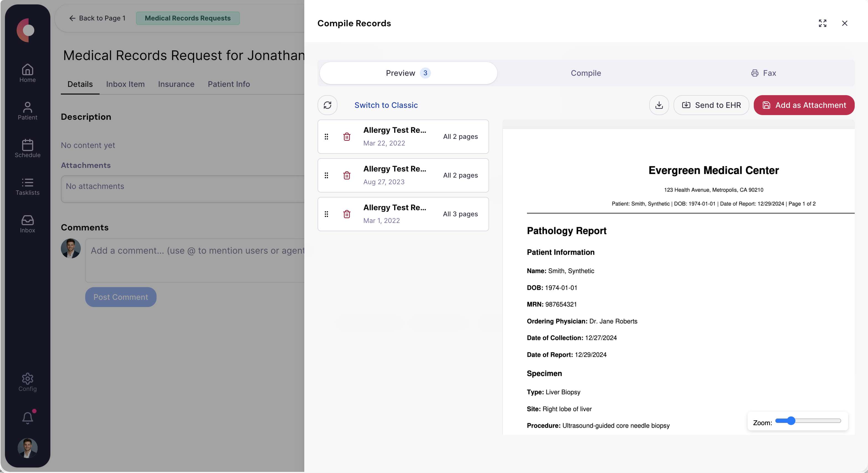Select the Insurance tab
Screen dimensions: 868x473
click(176, 84)
